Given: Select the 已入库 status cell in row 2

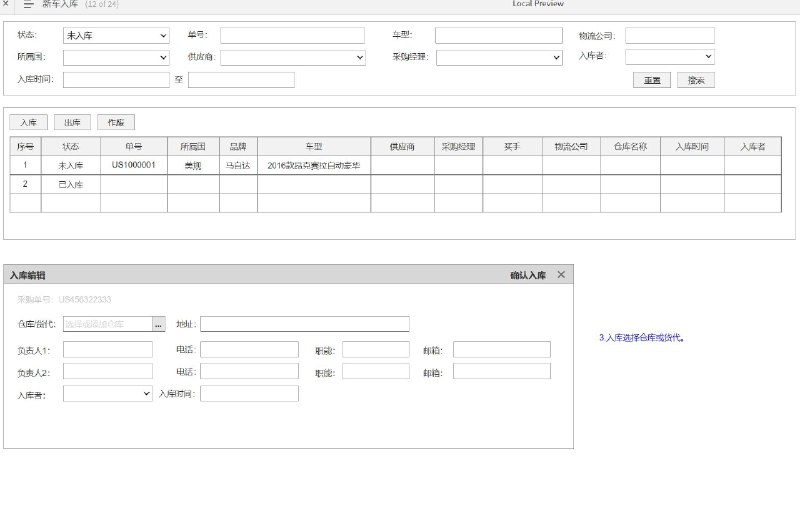Looking at the screenshot, I should click(70, 184).
